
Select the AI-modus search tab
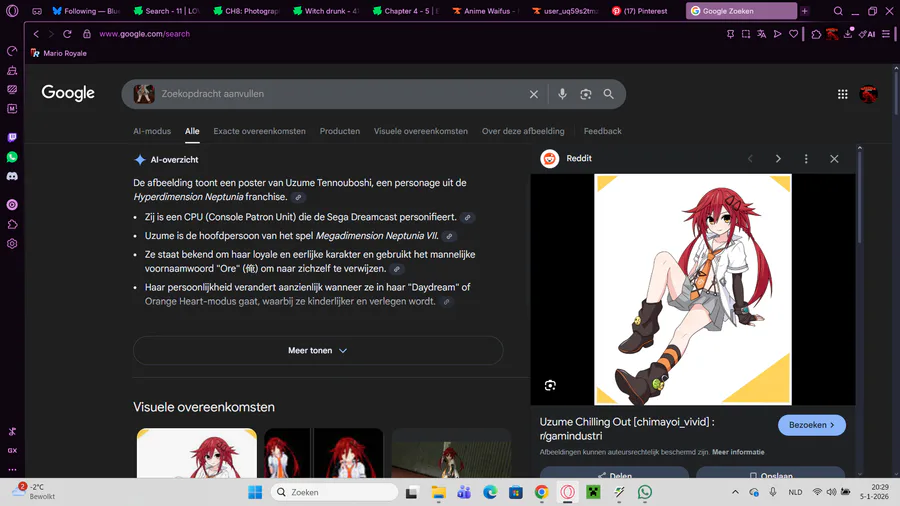tap(152, 131)
